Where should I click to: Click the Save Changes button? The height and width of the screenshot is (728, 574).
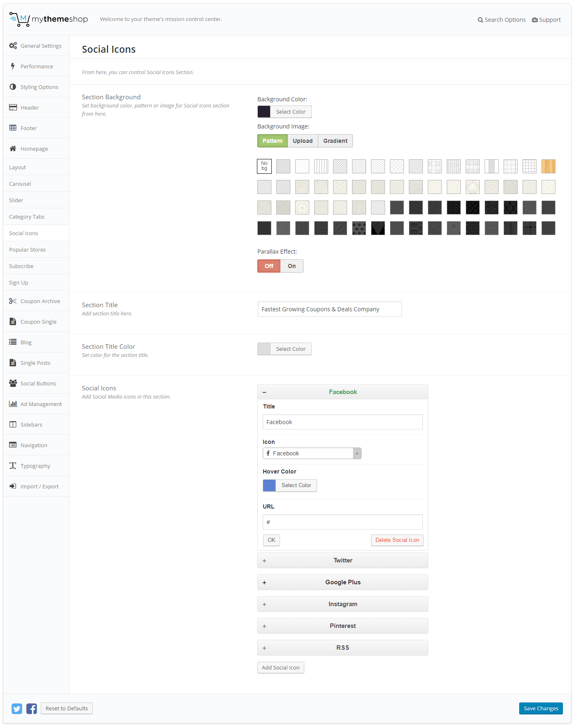(x=541, y=708)
